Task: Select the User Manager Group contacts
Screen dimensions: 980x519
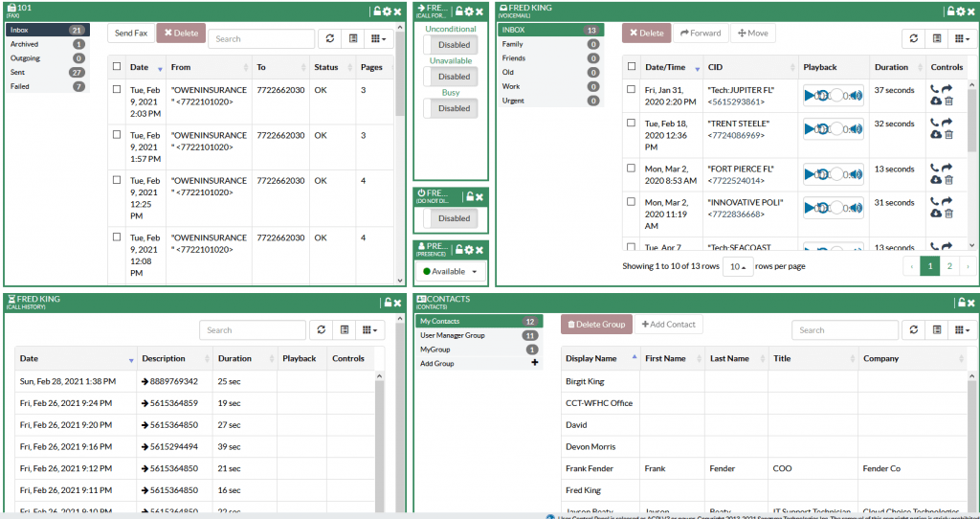Action: click(479, 335)
